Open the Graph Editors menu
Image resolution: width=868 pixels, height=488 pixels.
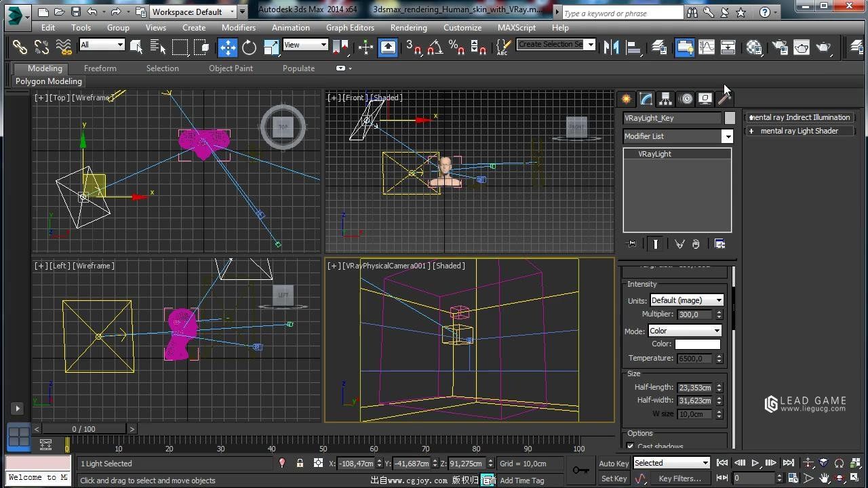(x=350, y=28)
